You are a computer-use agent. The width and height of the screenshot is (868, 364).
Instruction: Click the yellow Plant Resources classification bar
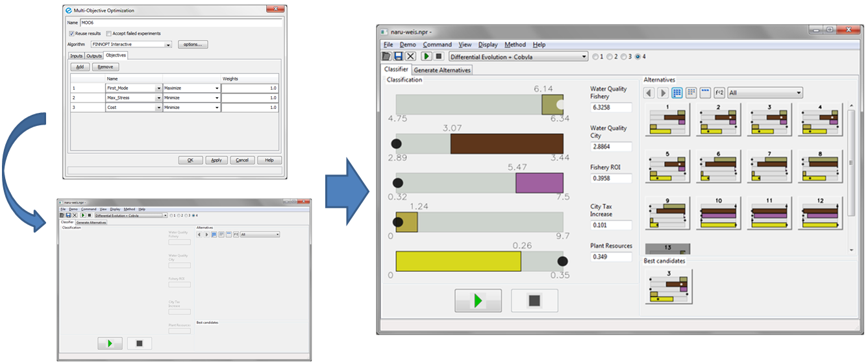point(458,261)
